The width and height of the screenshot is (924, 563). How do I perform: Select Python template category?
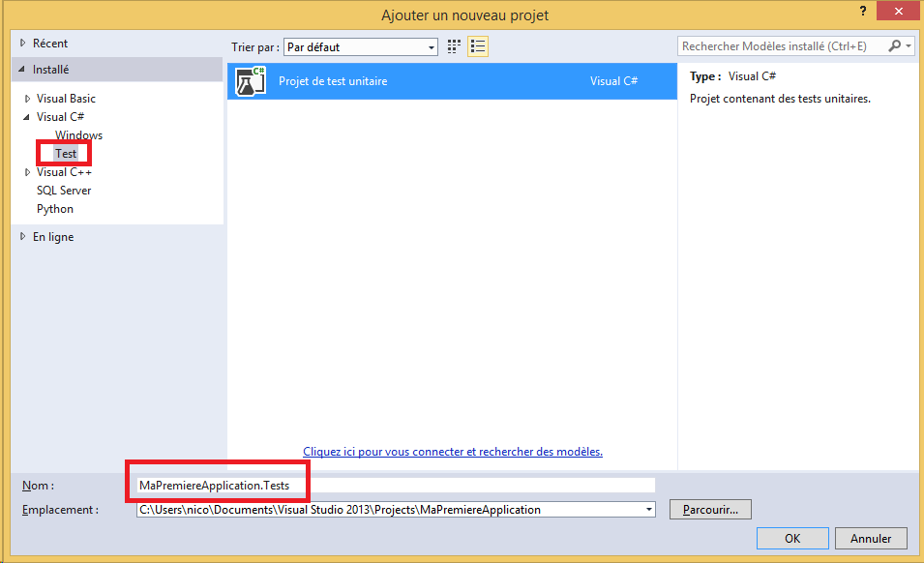click(x=55, y=209)
